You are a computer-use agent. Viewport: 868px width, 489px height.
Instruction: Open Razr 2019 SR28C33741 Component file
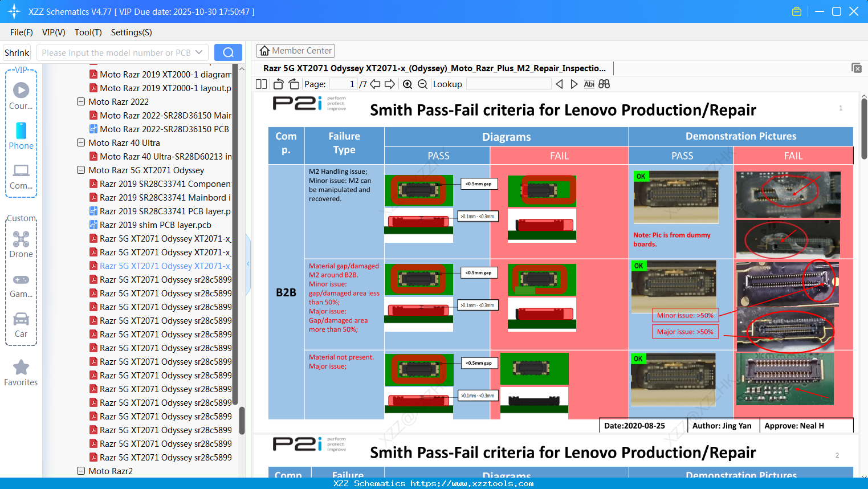tap(165, 184)
